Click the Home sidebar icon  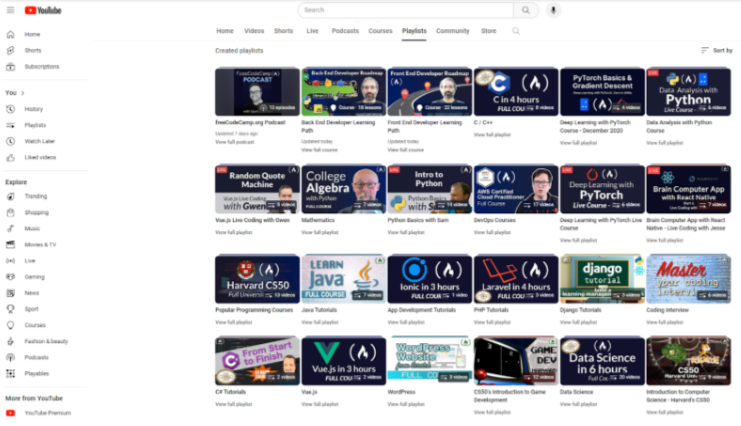click(10, 34)
